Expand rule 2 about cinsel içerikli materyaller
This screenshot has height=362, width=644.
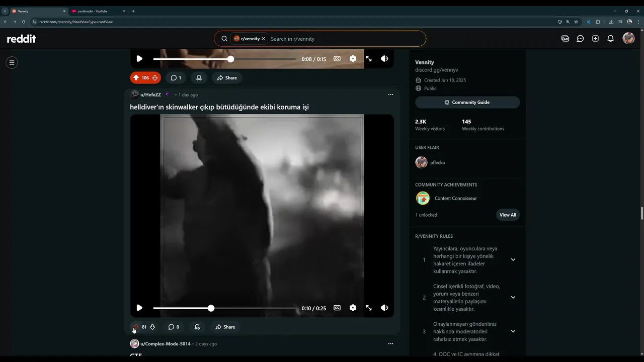coord(513,298)
